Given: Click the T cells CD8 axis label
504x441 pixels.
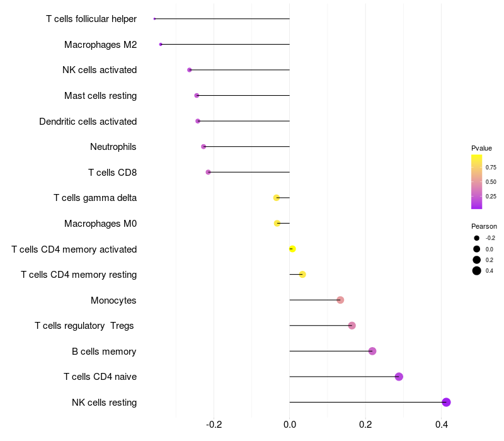Looking at the screenshot, I should (x=113, y=173).
